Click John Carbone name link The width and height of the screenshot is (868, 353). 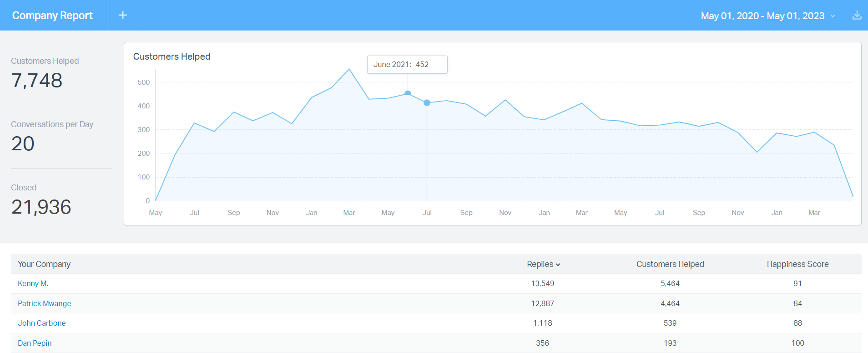point(42,323)
